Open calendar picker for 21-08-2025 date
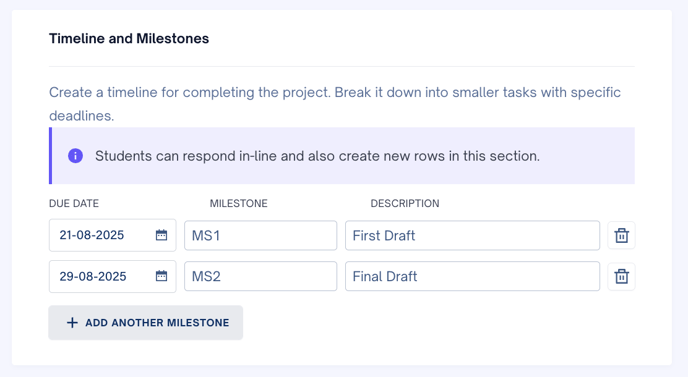Screen dimensions: 688x377 pos(161,235)
